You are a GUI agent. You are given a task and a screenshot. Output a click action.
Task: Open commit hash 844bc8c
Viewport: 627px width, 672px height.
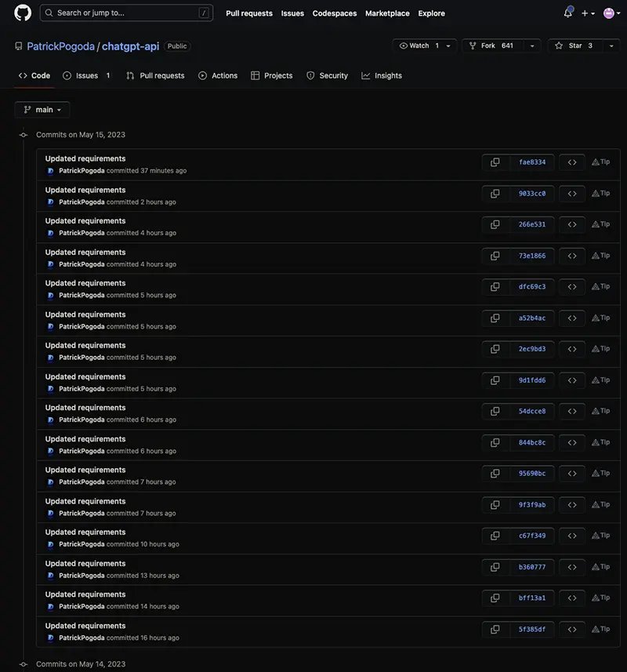pos(532,442)
